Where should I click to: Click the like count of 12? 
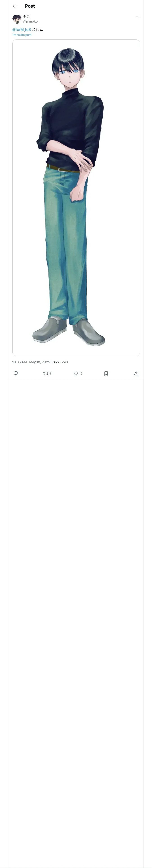[81, 374]
